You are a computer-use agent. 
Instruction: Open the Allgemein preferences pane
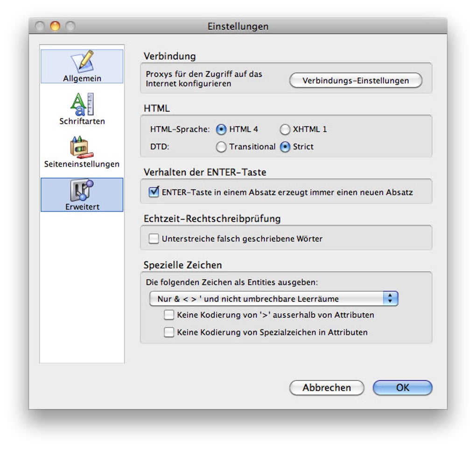(82, 66)
